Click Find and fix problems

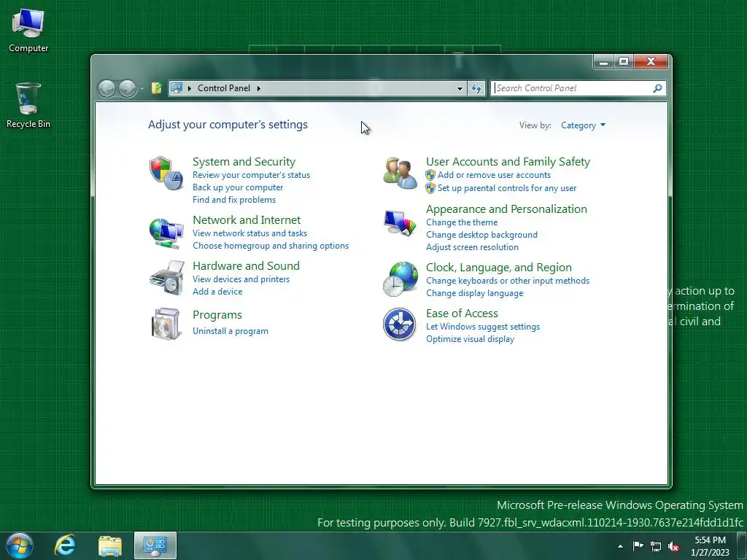(x=234, y=200)
